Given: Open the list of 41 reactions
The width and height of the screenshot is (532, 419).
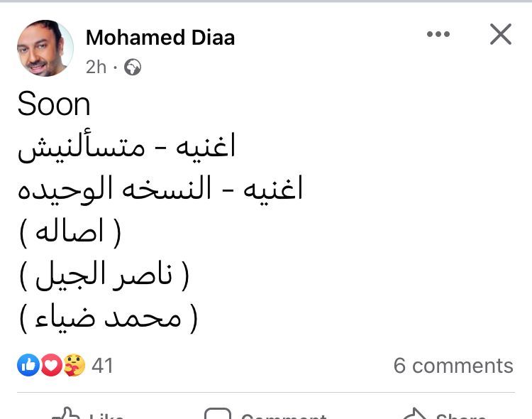Looking at the screenshot, I should pyautogui.click(x=103, y=365).
